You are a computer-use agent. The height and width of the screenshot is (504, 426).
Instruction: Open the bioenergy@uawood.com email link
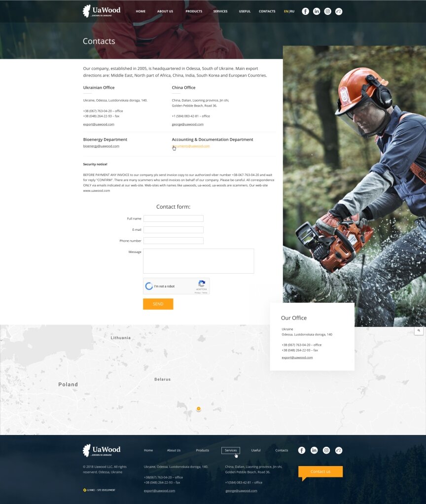click(101, 146)
